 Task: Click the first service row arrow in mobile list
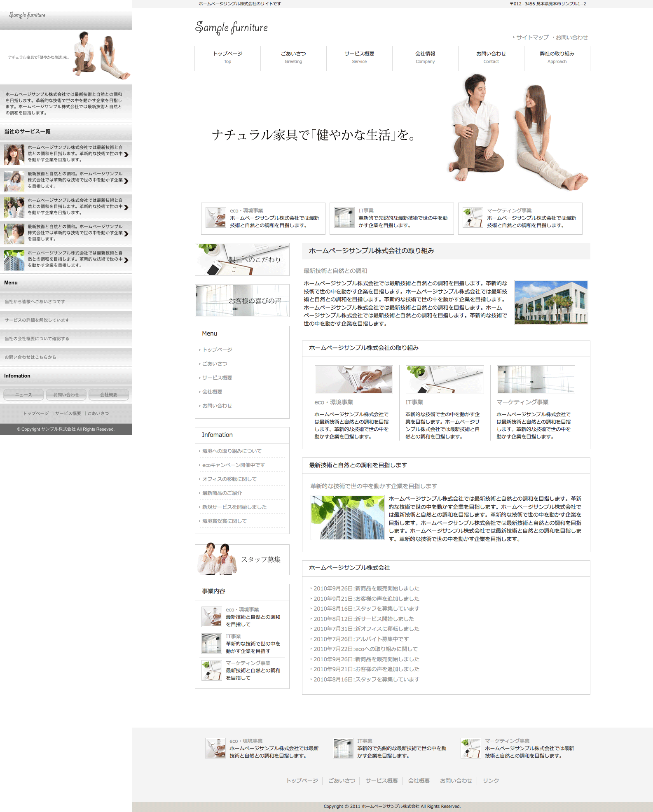(x=126, y=154)
